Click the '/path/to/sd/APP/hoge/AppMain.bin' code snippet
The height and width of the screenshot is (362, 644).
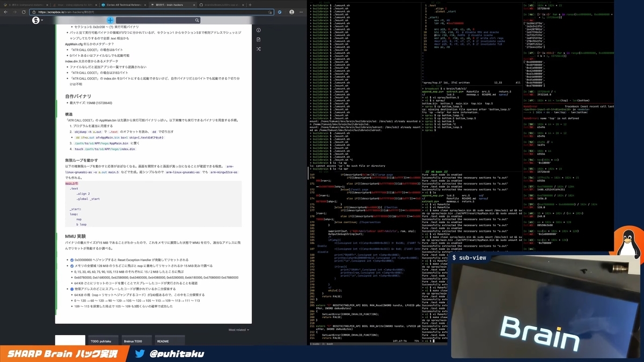103,144
